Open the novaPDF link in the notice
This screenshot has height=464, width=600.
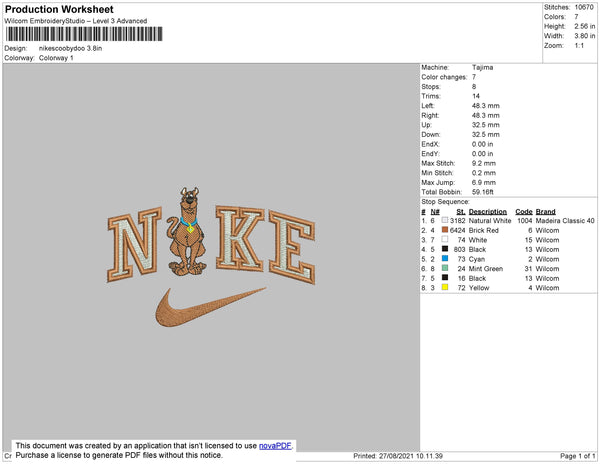[275, 446]
